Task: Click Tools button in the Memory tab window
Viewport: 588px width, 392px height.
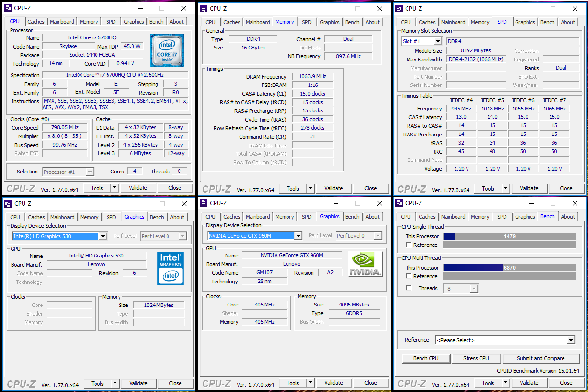Action: point(293,188)
